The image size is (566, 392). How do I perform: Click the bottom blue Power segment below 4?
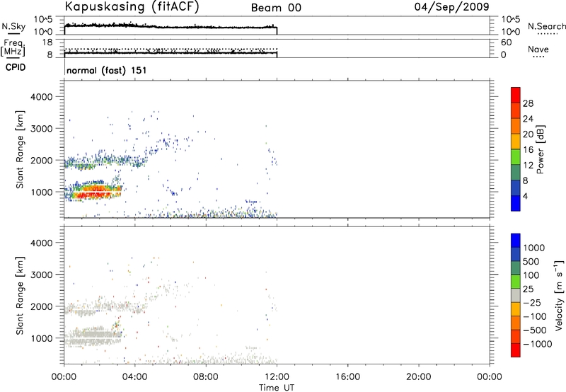pos(516,203)
